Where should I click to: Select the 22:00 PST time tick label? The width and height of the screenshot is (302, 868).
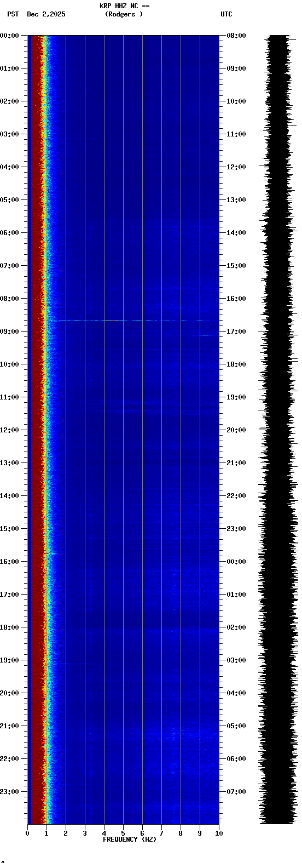(x=9, y=759)
